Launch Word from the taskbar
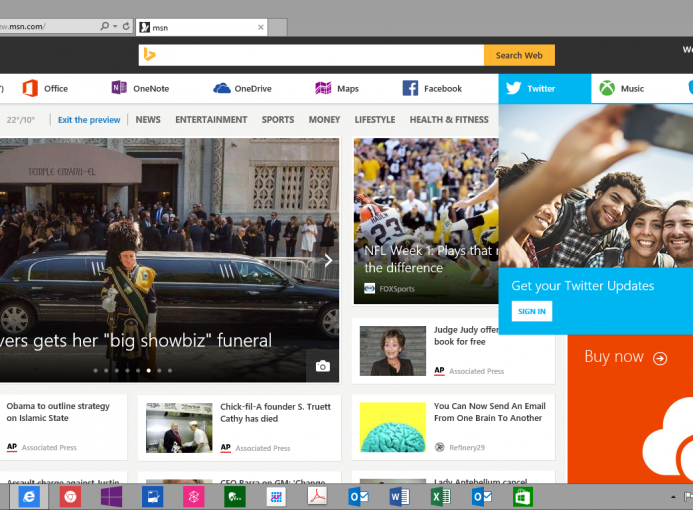The width and height of the screenshot is (693, 510). (400, 497)
